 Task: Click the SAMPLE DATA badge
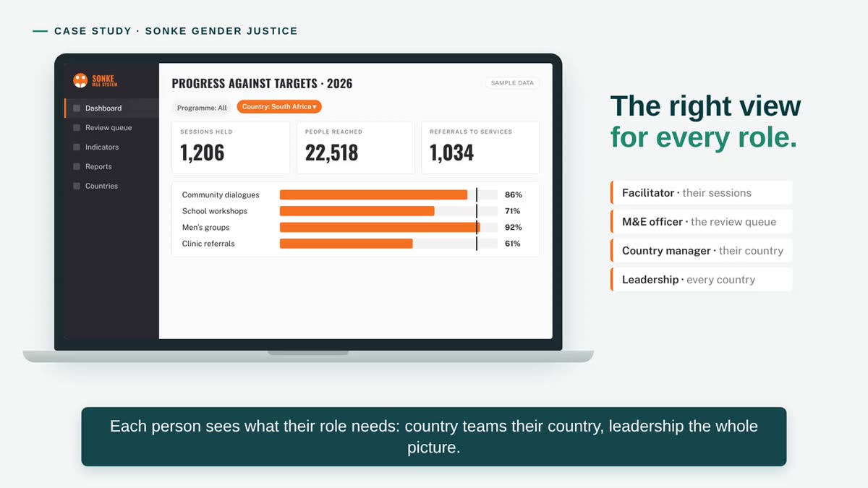tap(512, 83)
